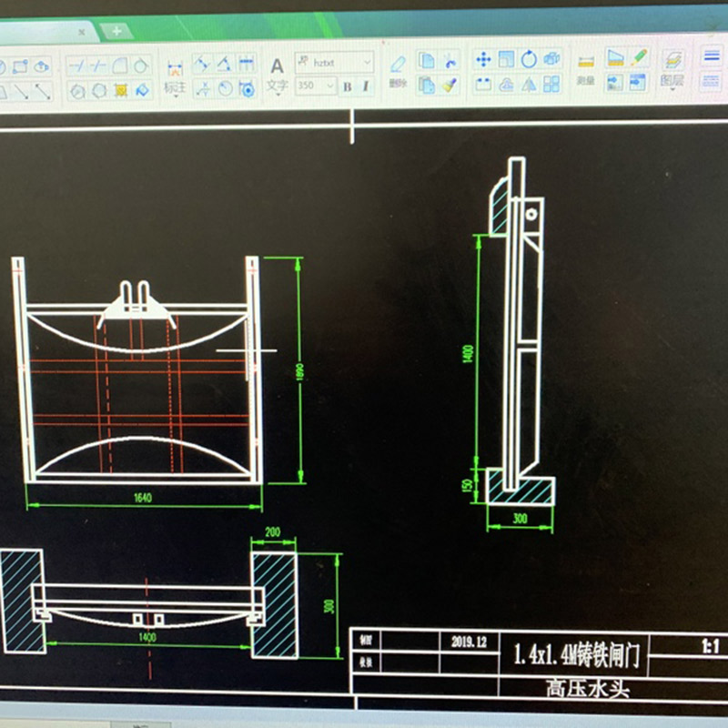
Task: Click the 1890 height dimension text
Action: [x=299, y=372]
